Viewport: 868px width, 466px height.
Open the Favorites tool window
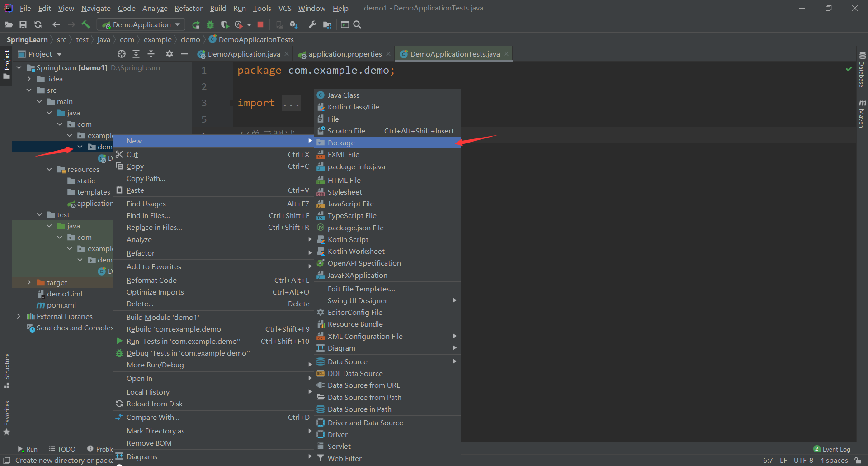[x=7, y=418]
